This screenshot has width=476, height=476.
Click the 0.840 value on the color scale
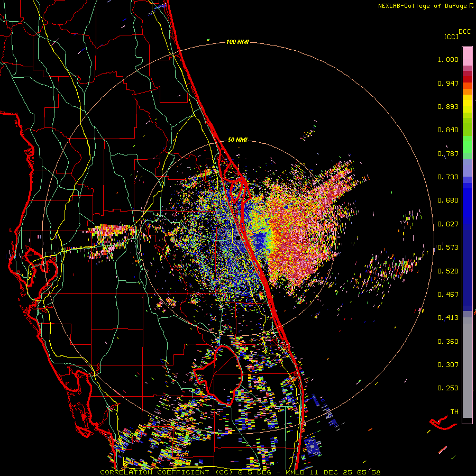[x=448, y=130]
